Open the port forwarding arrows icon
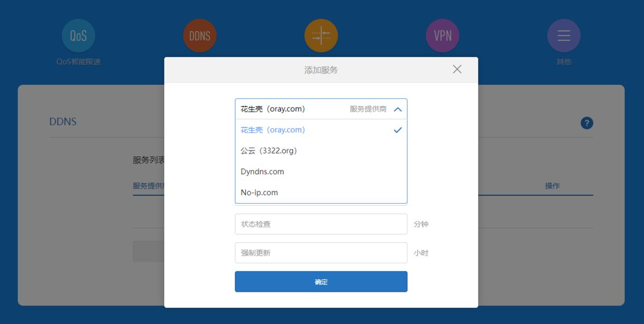 click(321, 36)
